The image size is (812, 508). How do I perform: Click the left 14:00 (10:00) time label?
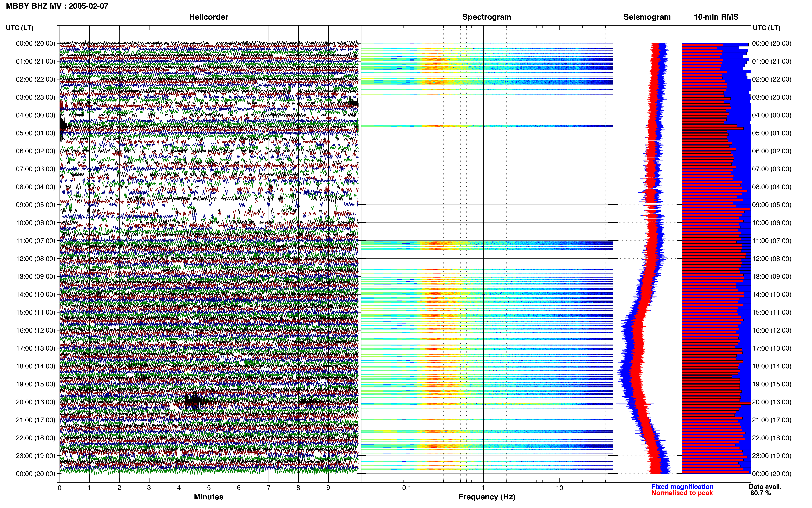pyautogui.click(x=36, y=294)
